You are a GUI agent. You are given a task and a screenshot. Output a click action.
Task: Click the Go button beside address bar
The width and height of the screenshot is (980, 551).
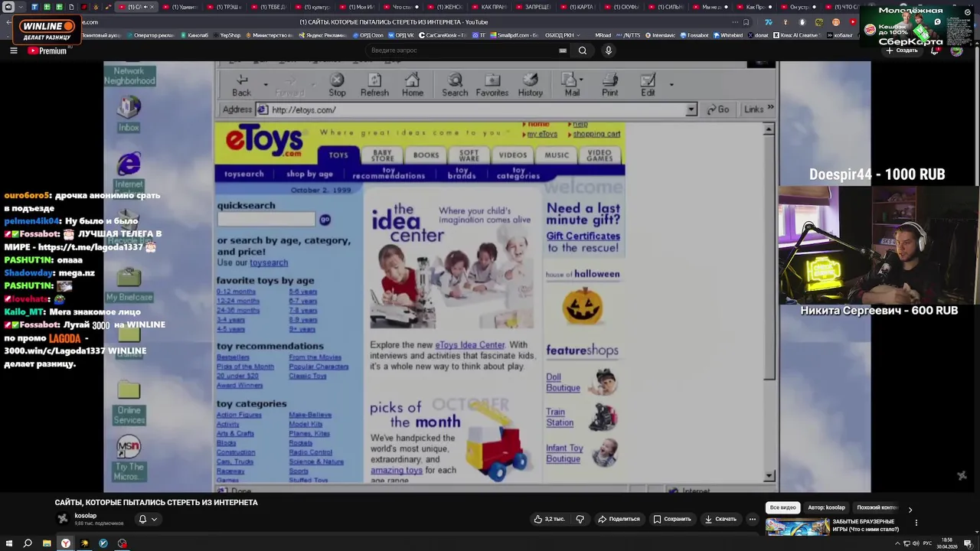click(x=717, y=110)
